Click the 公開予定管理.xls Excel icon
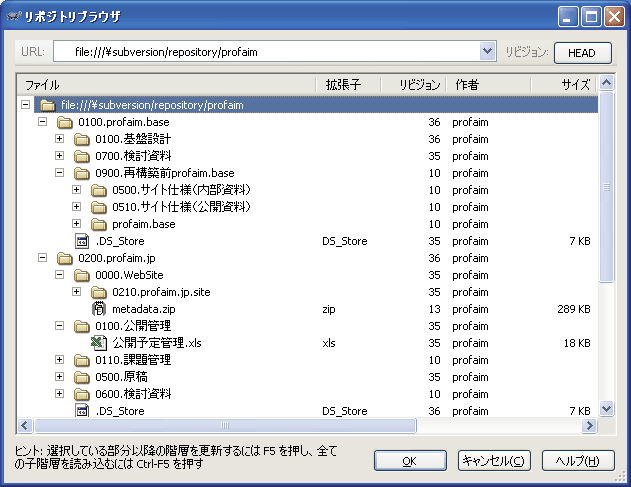The height and width of the screenshot is (487, 631). 99,343
